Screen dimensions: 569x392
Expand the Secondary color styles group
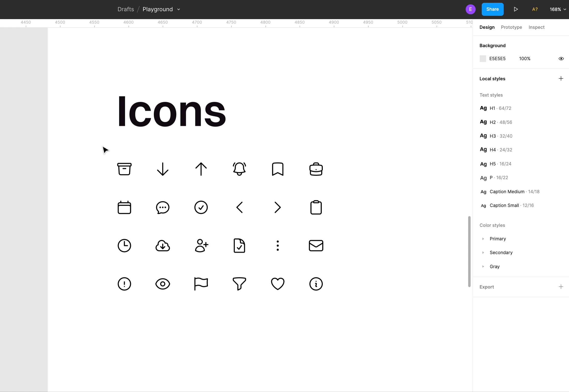[483, 253]
